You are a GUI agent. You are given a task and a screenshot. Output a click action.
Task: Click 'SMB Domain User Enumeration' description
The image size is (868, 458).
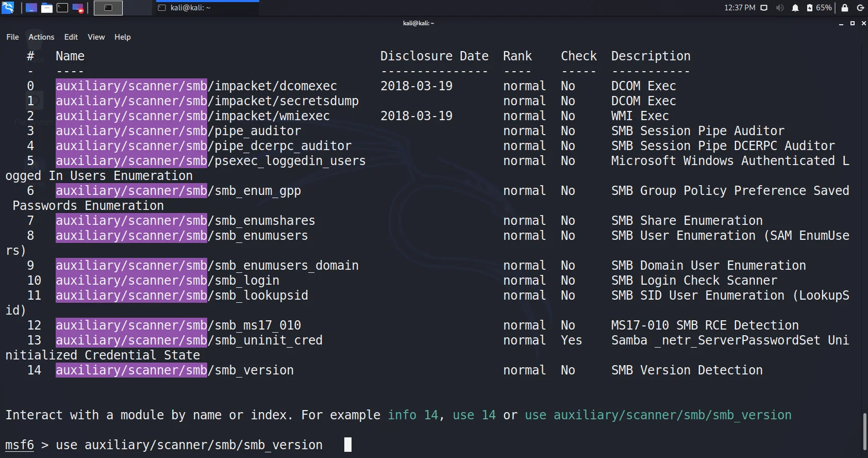709,266
